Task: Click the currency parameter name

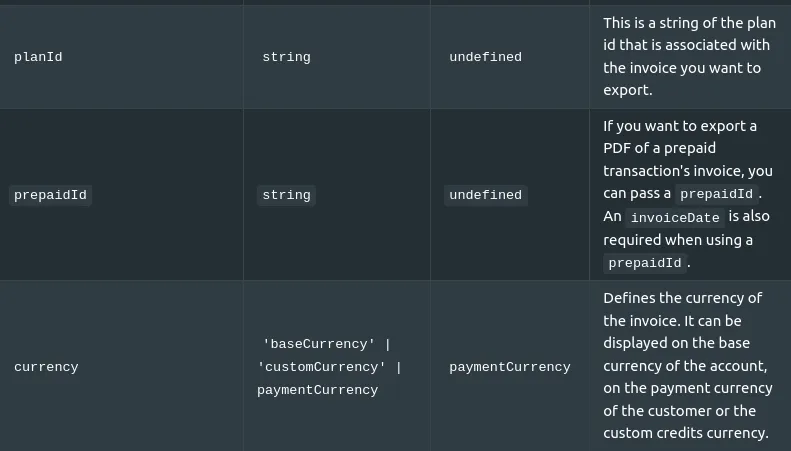Action: click(x=46, y=367)
